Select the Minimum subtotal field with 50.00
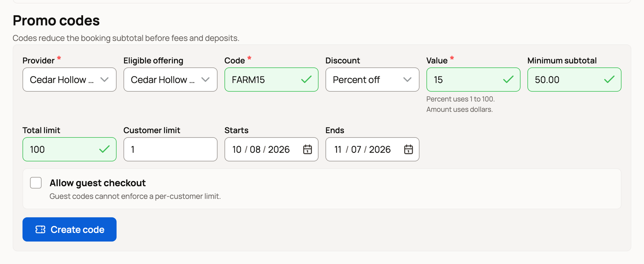This screenshot has width=644, height=264. [574, 79]
